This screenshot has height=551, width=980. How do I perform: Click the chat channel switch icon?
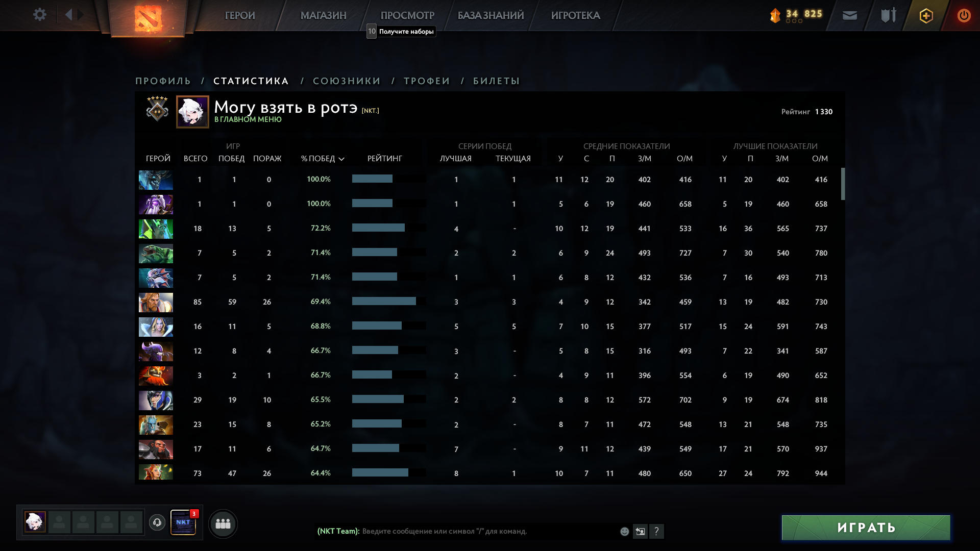point(640,531)
